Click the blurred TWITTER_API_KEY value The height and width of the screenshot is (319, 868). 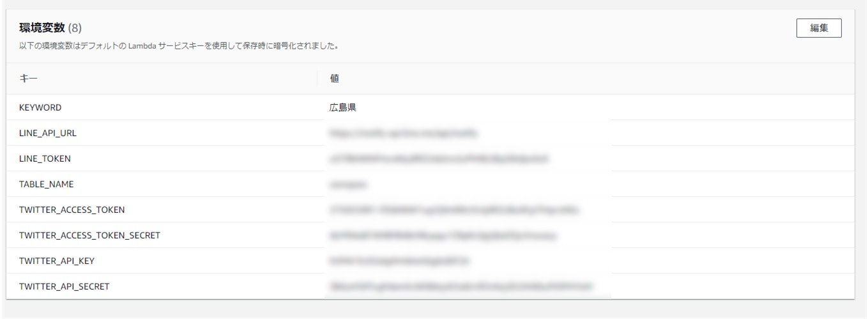click(x=400, y=261)
